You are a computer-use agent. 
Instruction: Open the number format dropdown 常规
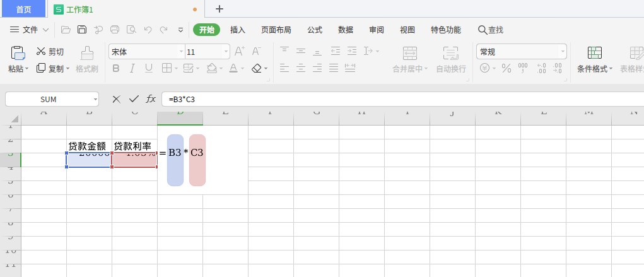click(563, 52)
